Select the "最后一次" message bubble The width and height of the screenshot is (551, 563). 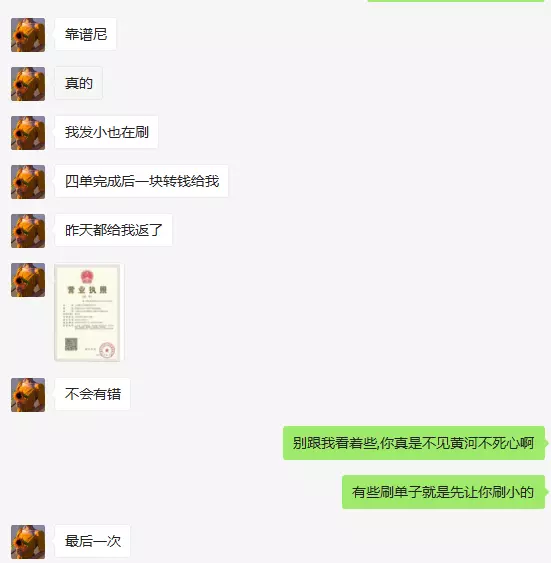pos(92,541)
